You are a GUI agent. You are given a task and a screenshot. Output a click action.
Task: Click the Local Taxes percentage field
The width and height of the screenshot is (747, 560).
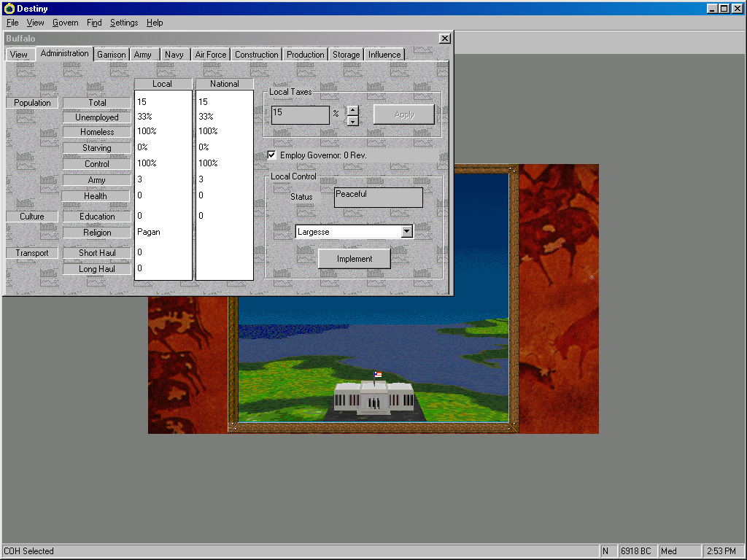click(x=300, y=114)
